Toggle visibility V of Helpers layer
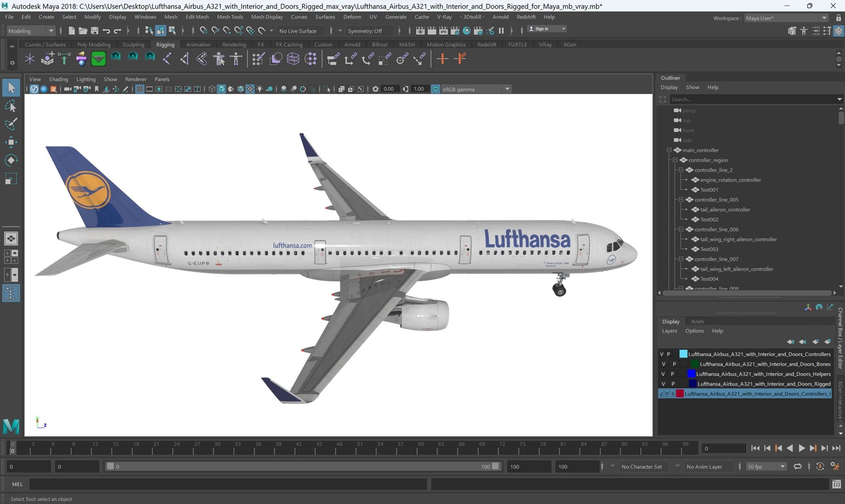This screenshot has height=504, width=845. point(663,374)
